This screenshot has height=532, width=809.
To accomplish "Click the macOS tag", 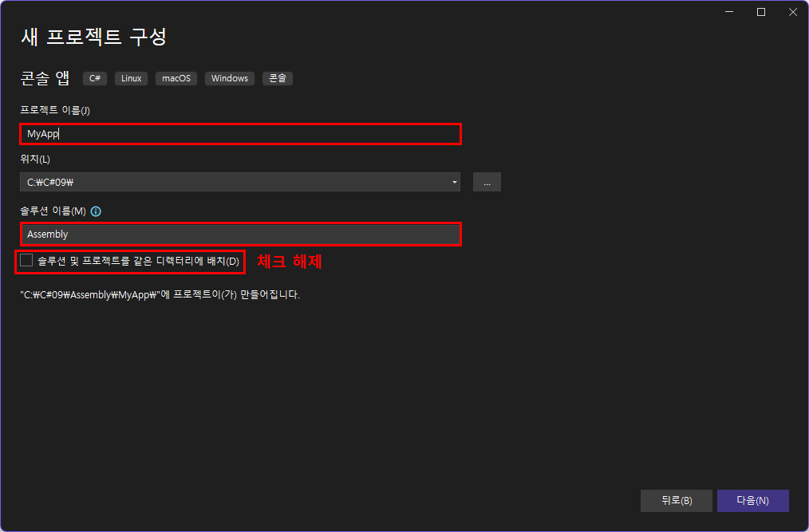I will point(176,78).
